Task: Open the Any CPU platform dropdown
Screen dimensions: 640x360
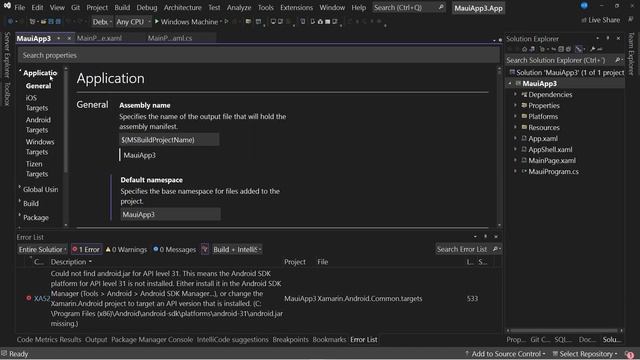Action: click(x=133, y=22)
